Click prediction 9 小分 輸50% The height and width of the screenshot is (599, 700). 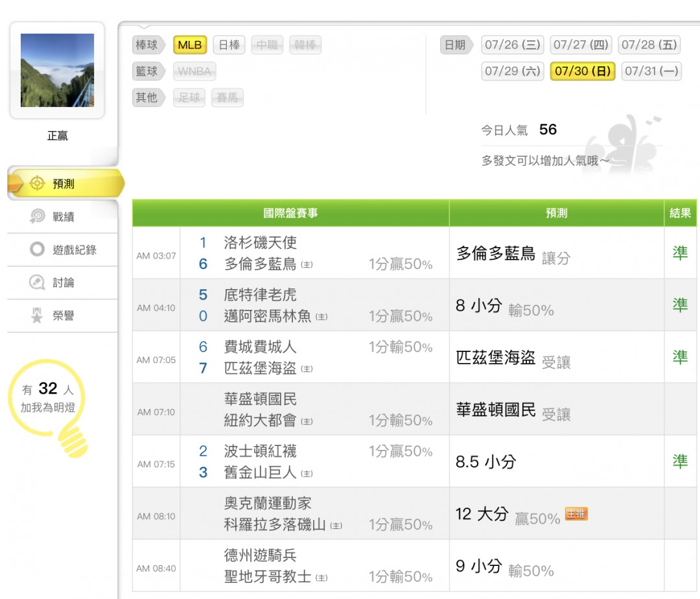click(x=505, y=567)
